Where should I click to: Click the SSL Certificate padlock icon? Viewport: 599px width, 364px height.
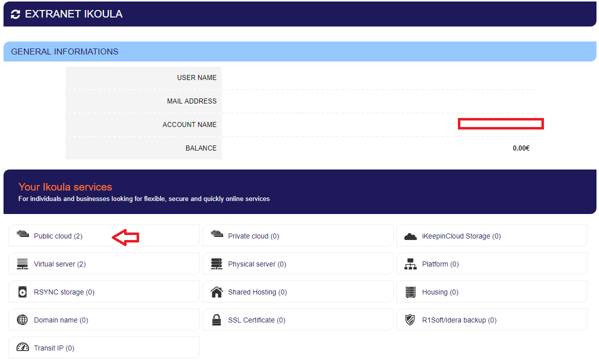[217, 319]
